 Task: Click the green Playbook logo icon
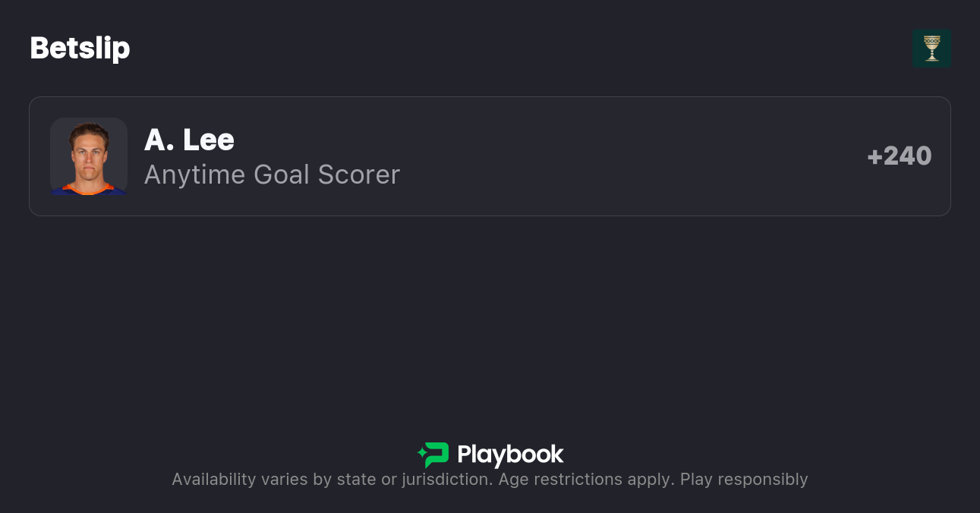click(434, 455)
